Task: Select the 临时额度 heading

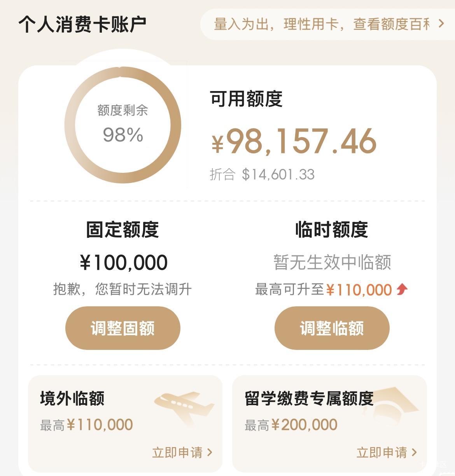Action: [x=332, y=229]
